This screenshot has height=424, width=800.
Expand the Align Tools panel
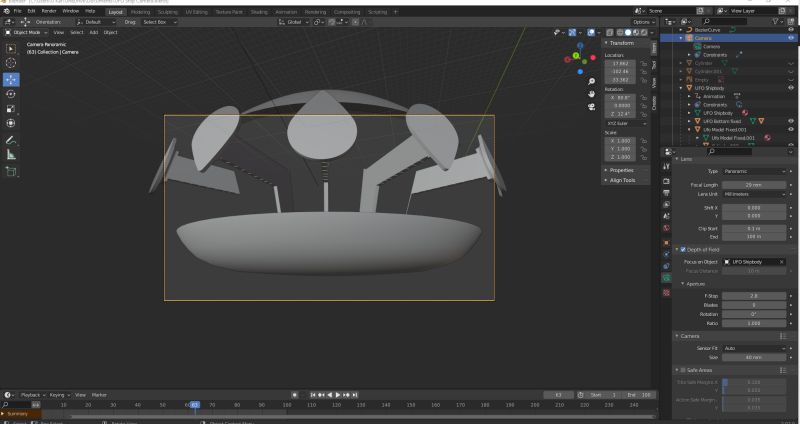pyautogui.click(x=622, y=180)
